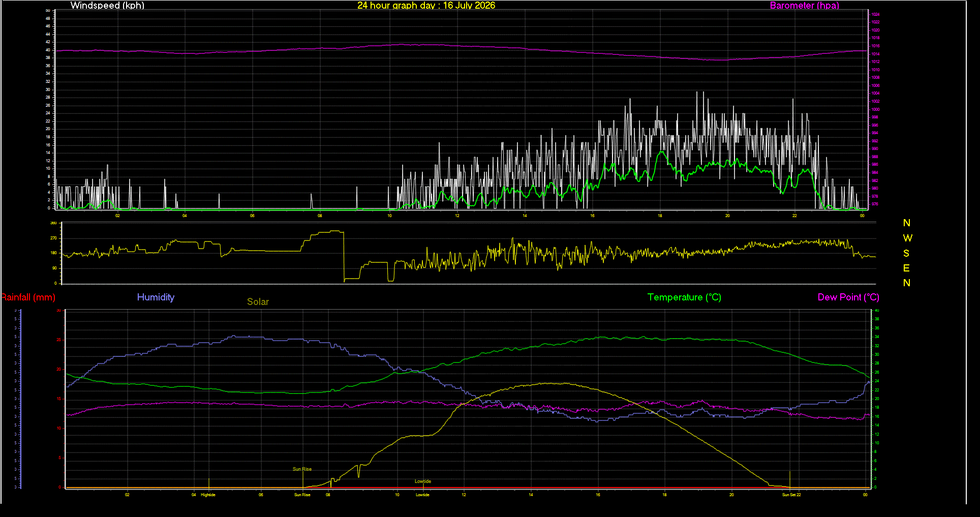This screenshot has width=980, height=517.
Task: Click the 'Windspeed (kph)' heading
Action: pos(107,5)
